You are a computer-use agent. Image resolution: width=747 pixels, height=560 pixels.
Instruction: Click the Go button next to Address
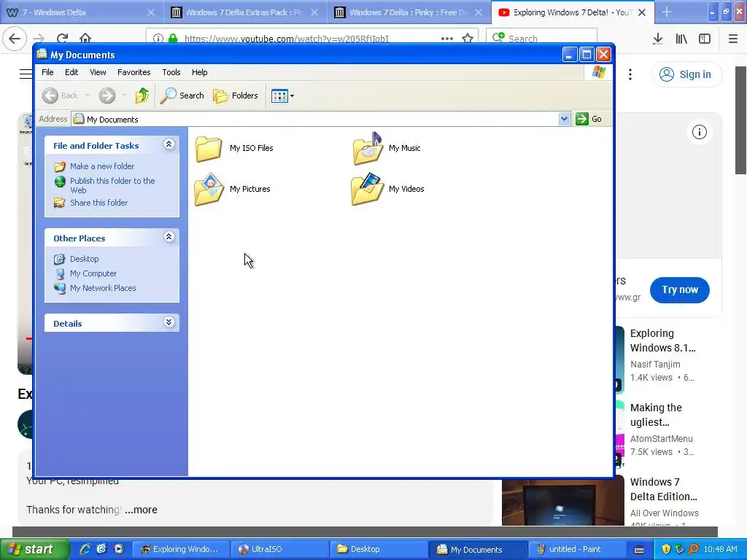(x=589, y=119)
